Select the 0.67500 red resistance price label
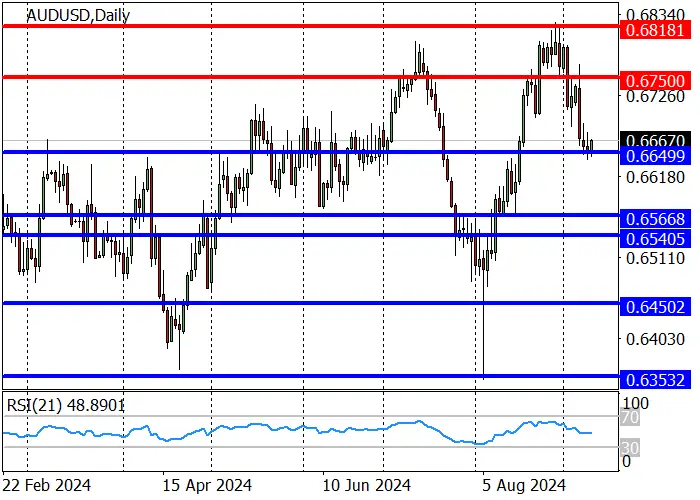Screen dimensions: 700x500 [655, 81]
